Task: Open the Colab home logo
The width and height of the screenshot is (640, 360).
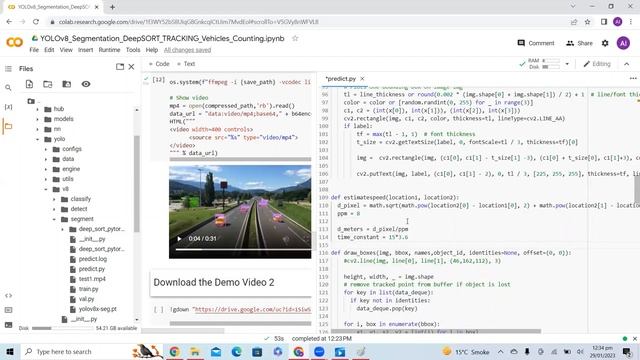Action: 15,42
